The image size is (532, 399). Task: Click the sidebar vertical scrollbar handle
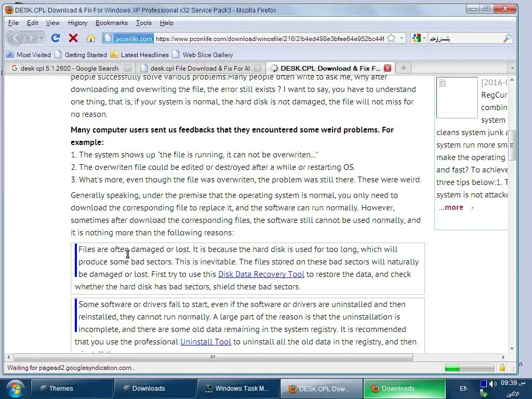pyautogui.click(x=512, y=145)
